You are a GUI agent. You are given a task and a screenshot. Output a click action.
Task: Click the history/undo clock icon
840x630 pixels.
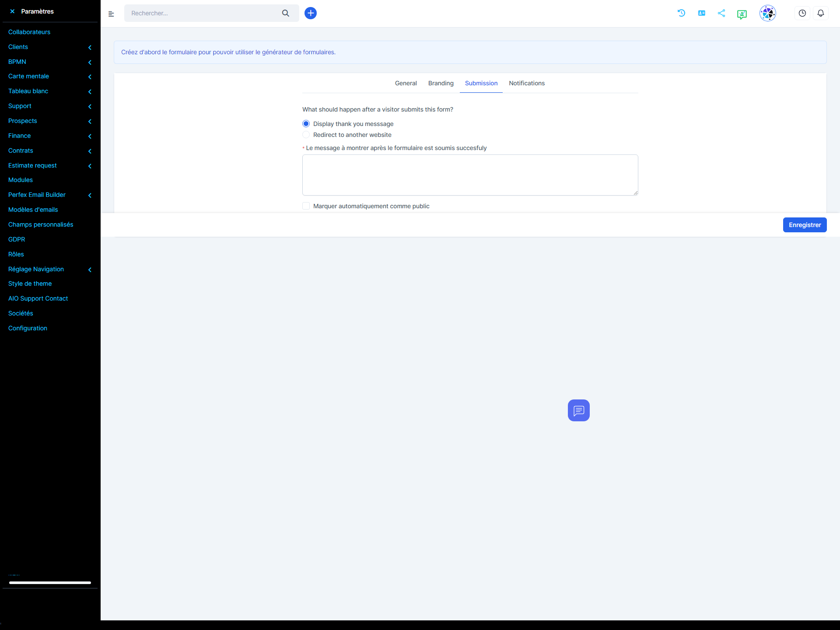coord(682,13)
